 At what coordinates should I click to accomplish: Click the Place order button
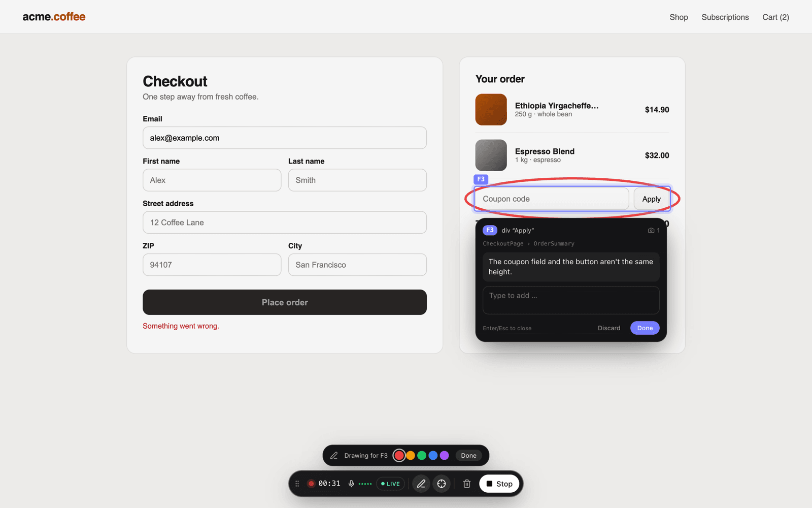tap(285, 302)
